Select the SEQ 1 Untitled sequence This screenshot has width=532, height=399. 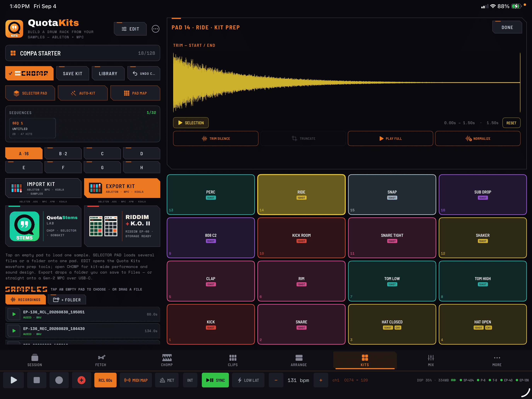click(x=32, y=128)
